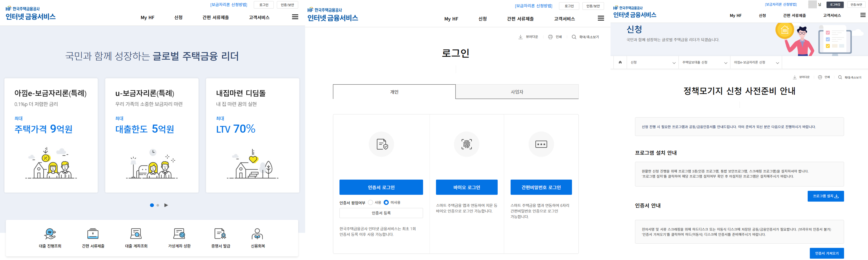The height and width of the screenshot is (260, 868).
Task: Click 인증/보안 button on login page header
Action: pyautogui.click(x=593, y=6)
